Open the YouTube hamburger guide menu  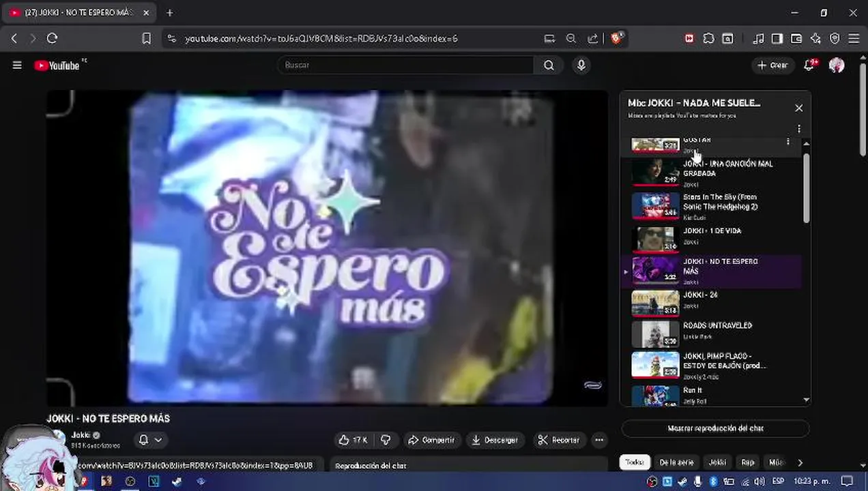click(x=17, y=65)
